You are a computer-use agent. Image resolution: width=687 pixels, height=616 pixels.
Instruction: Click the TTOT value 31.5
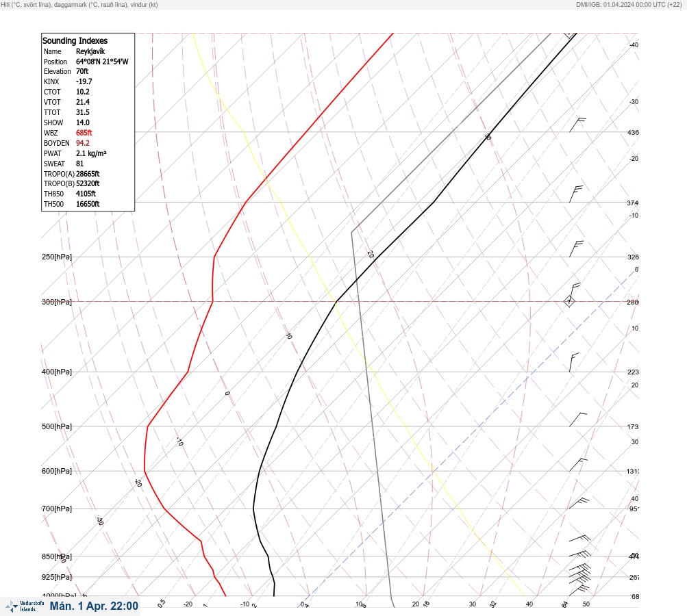pyautogui.click(x=82, y=112)
